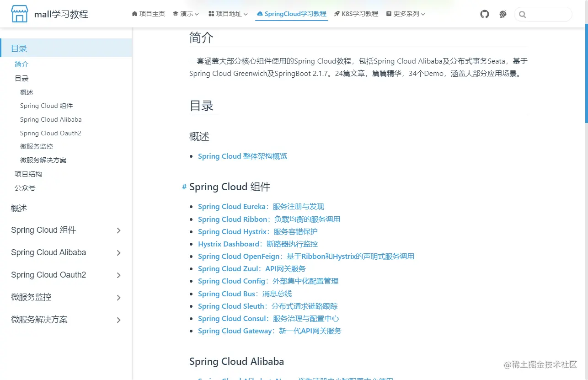
Task: Toggle the dark mode theme icon
Action: 503,14
